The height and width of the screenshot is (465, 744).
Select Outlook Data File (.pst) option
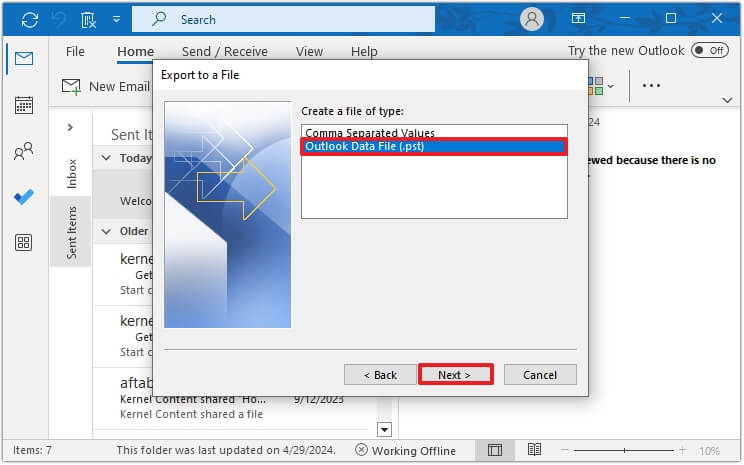[x=434, y=146]
